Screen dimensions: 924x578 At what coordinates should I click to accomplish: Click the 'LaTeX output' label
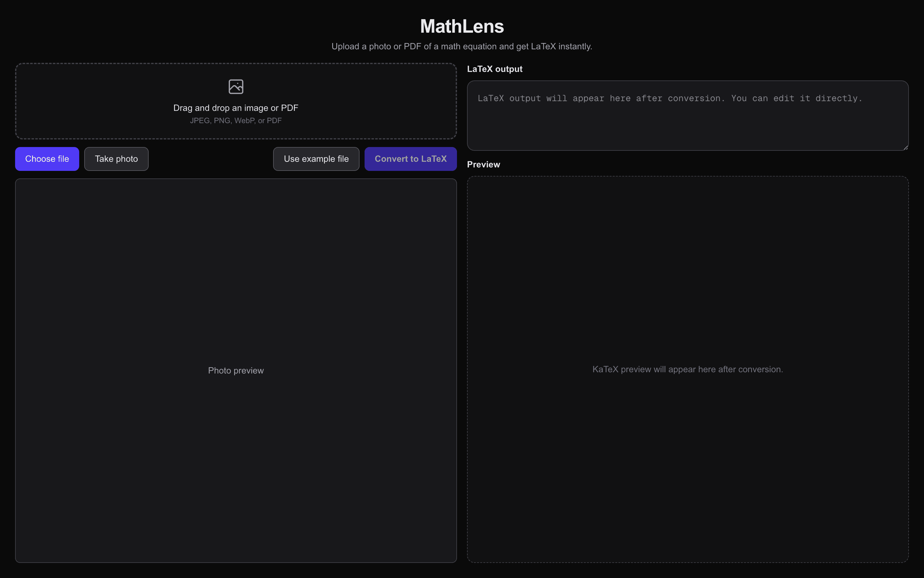tap(494, 69)
